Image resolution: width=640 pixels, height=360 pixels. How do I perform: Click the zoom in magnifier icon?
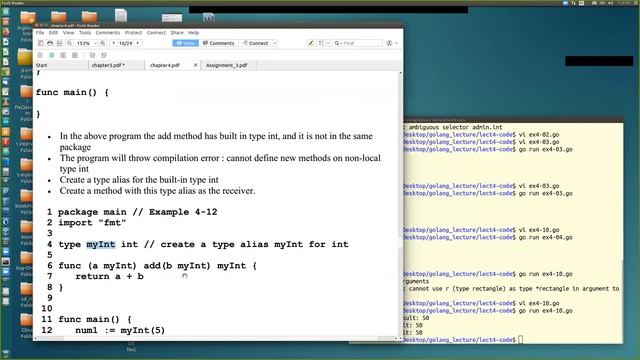pos(103,43)
